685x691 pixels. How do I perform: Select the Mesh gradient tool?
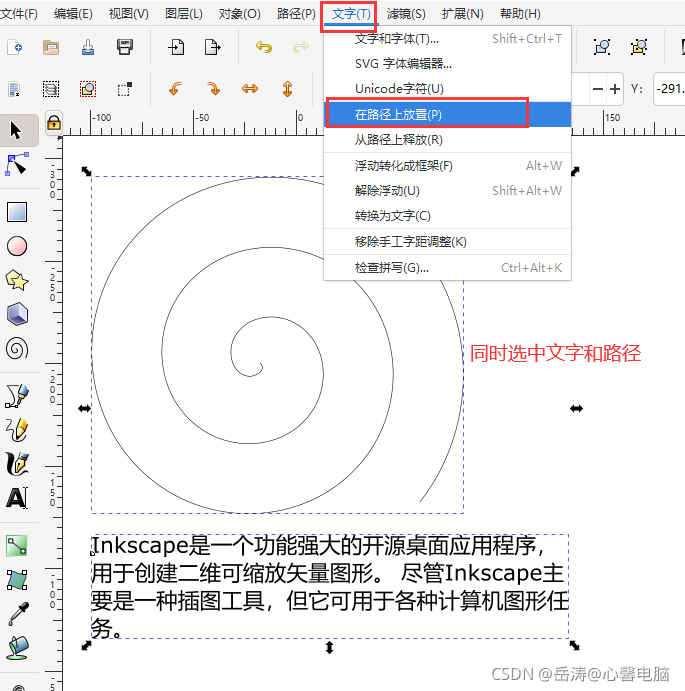click(x=17, y=580)
